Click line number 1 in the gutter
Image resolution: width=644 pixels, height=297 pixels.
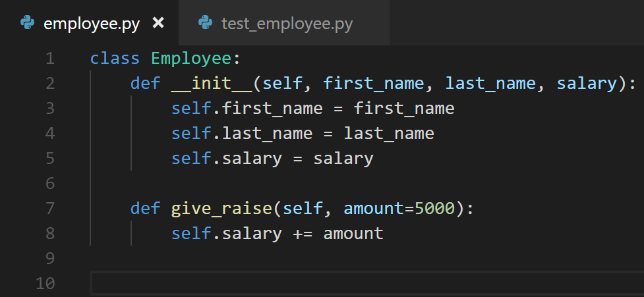click(x=50, y=58)
